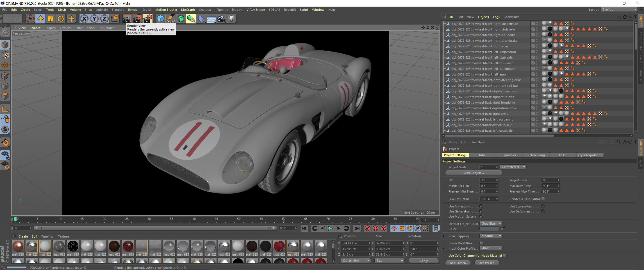Click the Make Editable icon in left sidebar
This screenshot has width=644, height=270.
pyautogui.click(x=5, y=32)
